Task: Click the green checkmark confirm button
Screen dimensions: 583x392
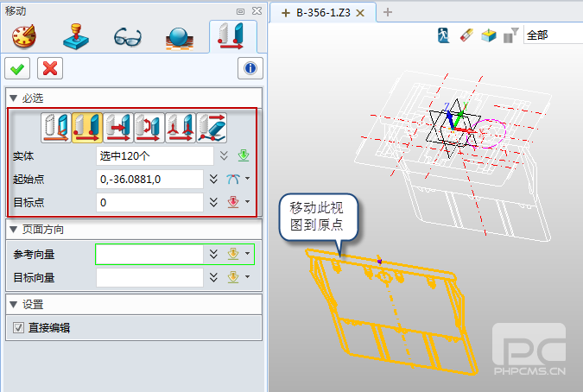Action: click(17, 68)
